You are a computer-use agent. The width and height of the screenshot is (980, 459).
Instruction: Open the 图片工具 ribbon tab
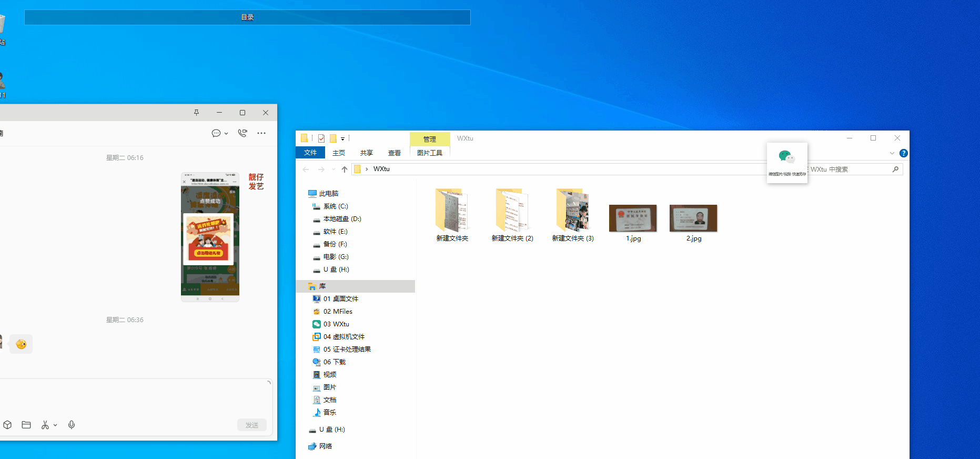click(429, 153)
